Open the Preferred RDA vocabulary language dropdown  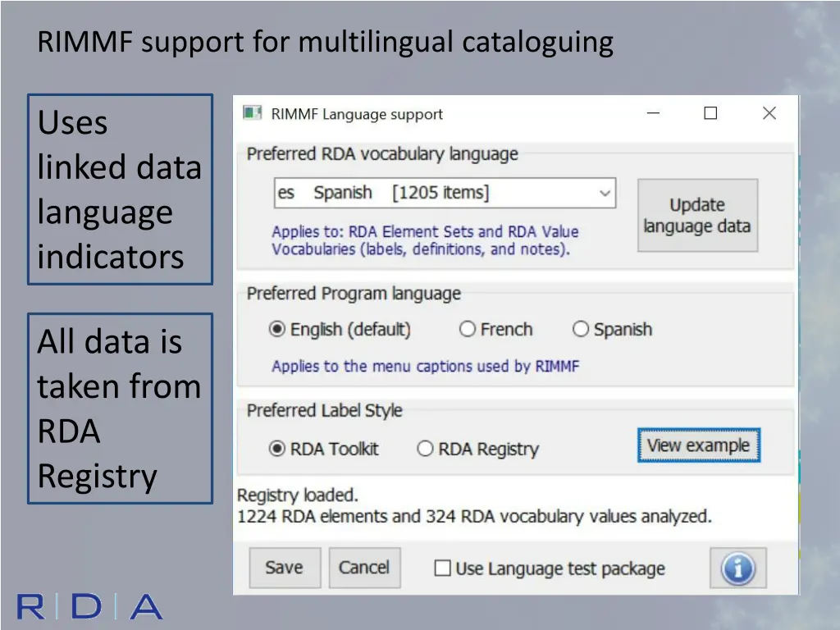[x=445, y=193]
